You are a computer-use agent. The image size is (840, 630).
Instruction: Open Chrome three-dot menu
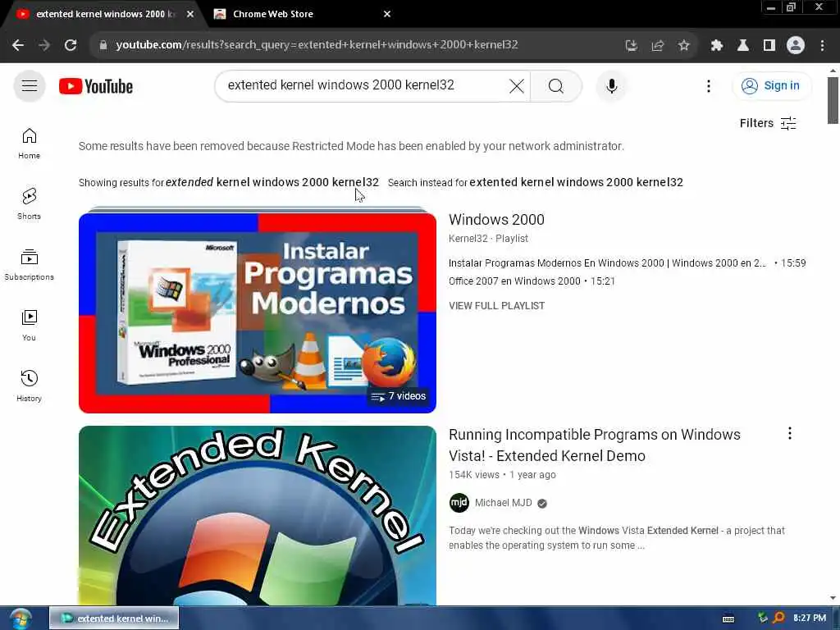point(822,46)
